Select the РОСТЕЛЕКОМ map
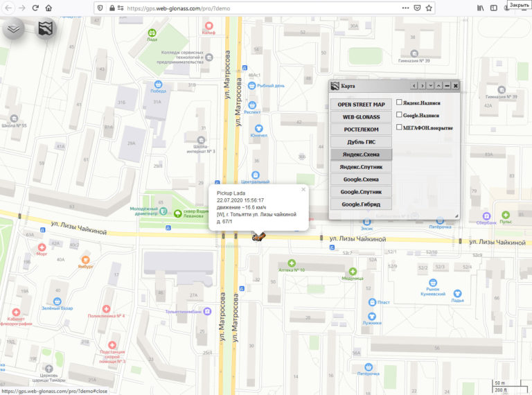This screenshot has height=395, width=532. click(361, 130)
